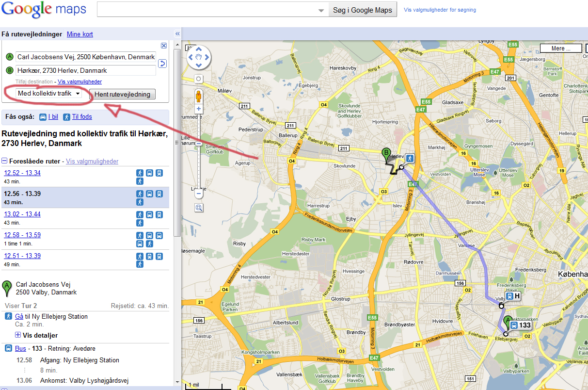Click the Street View pegman icon
This screenshot has width=588, height=390.
click(198, 96)
